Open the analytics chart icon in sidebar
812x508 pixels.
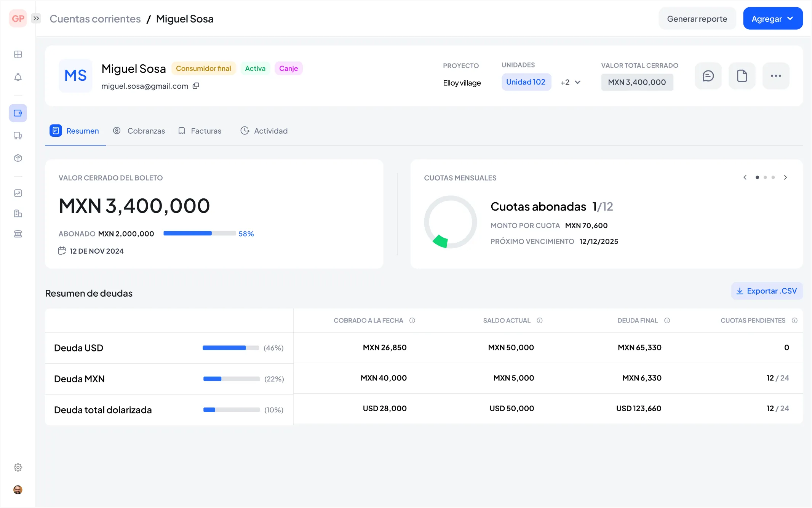(x=18, y=193)
